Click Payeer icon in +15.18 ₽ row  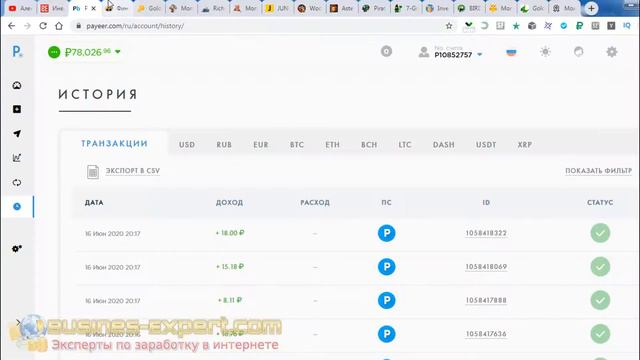(387, 267)
